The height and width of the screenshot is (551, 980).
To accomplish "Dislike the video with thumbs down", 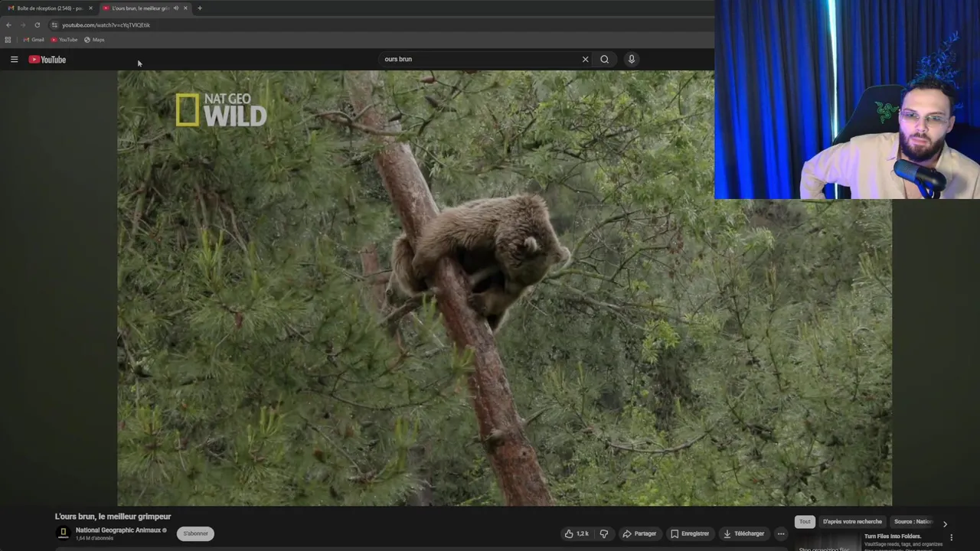I will coord(604,533).
